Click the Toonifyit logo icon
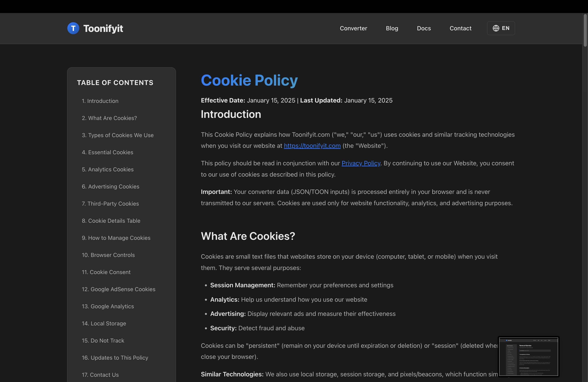 point(73,28)
